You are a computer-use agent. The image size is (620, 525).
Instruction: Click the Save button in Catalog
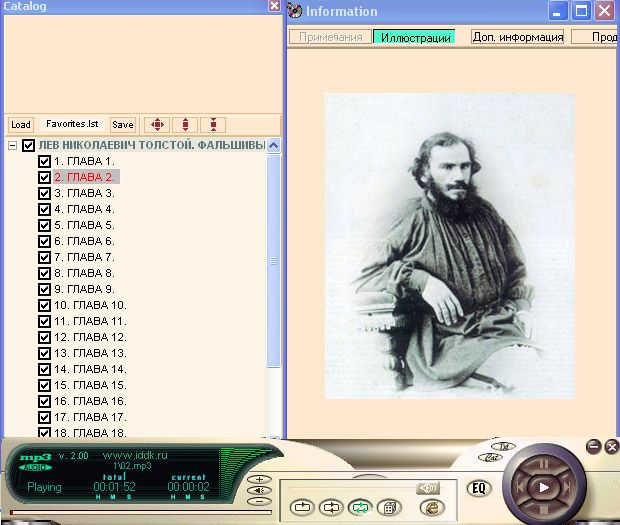(123, 125)
